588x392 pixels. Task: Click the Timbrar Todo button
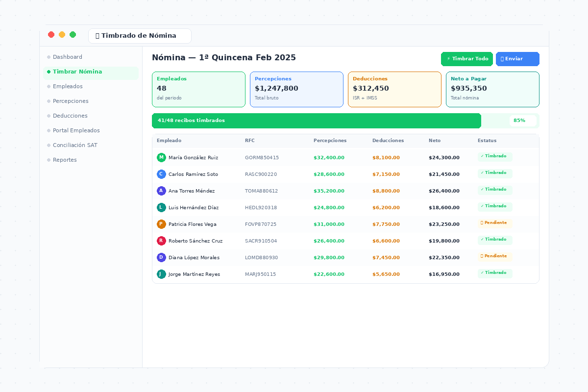coord(467,59)
